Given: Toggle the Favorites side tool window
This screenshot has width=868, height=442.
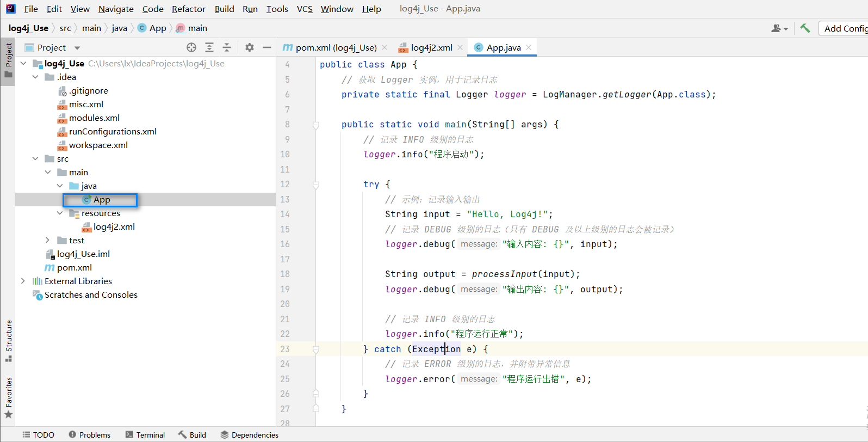Looking at the screenshot, I should point(8,398).
